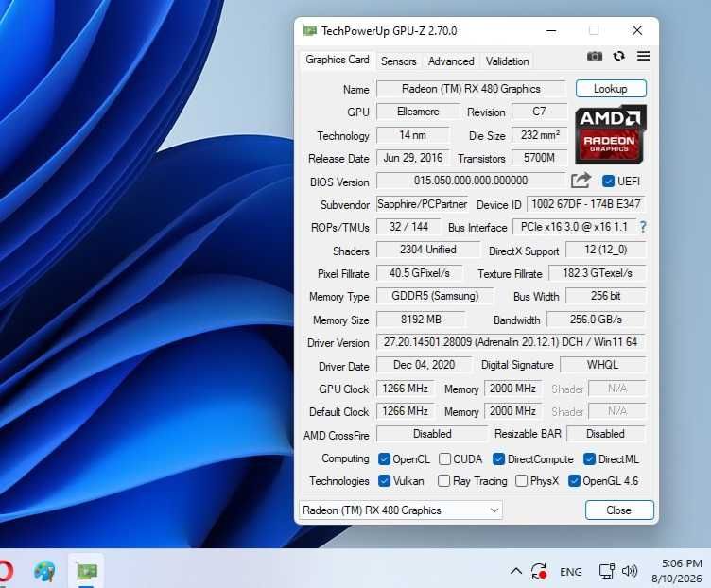Open the globe app icon in taskbar
This screenshot has width=711, height=588.
click(44, 571)
